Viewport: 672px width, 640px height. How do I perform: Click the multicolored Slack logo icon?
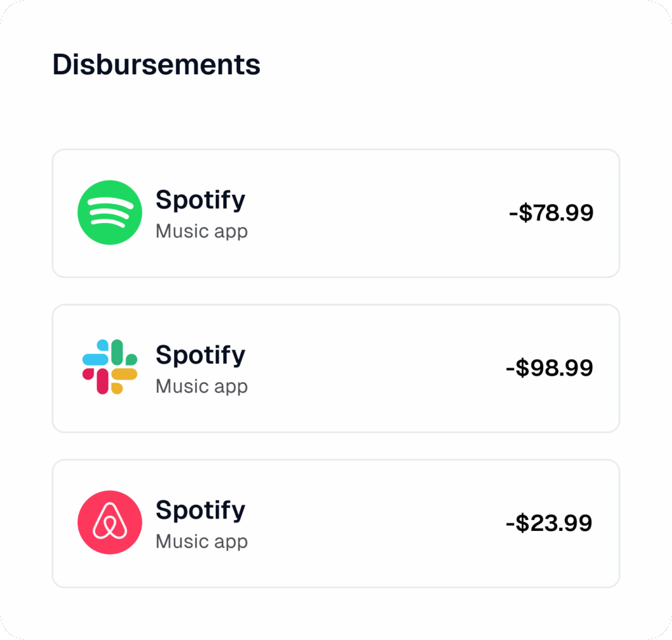click(x=110, y=367)
